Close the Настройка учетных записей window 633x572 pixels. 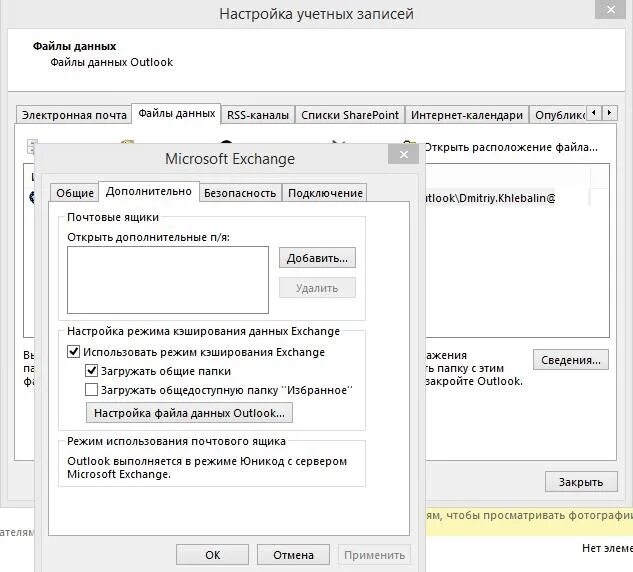610,9
